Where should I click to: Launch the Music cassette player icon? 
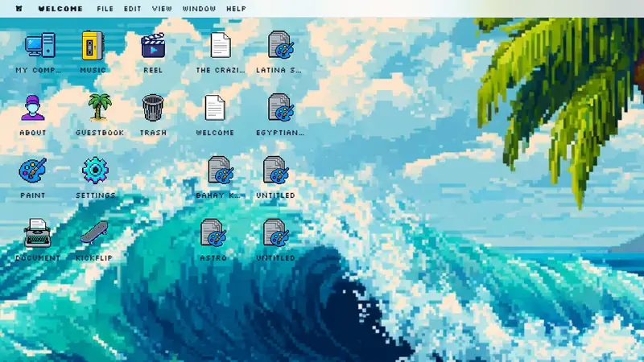click(x=93, y=46)
